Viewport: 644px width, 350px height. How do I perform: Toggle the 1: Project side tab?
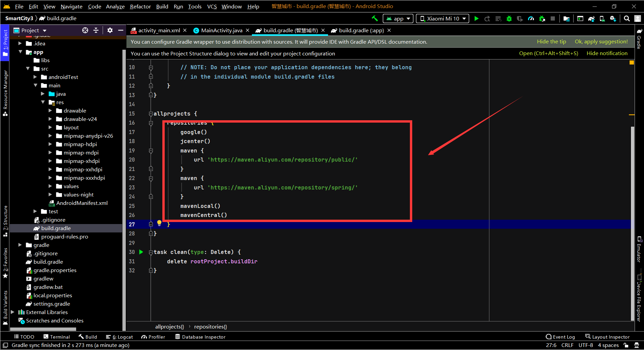[5, 43]
